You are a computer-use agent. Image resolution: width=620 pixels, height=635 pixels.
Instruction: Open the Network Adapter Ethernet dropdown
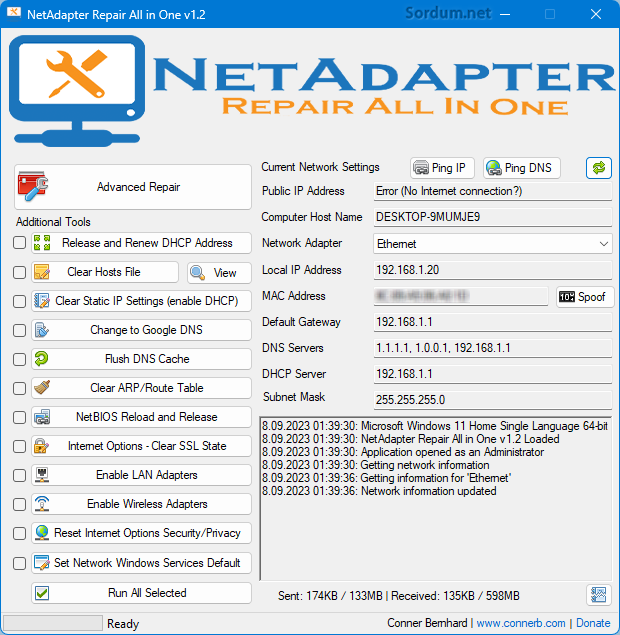click(x=492, y=244)
